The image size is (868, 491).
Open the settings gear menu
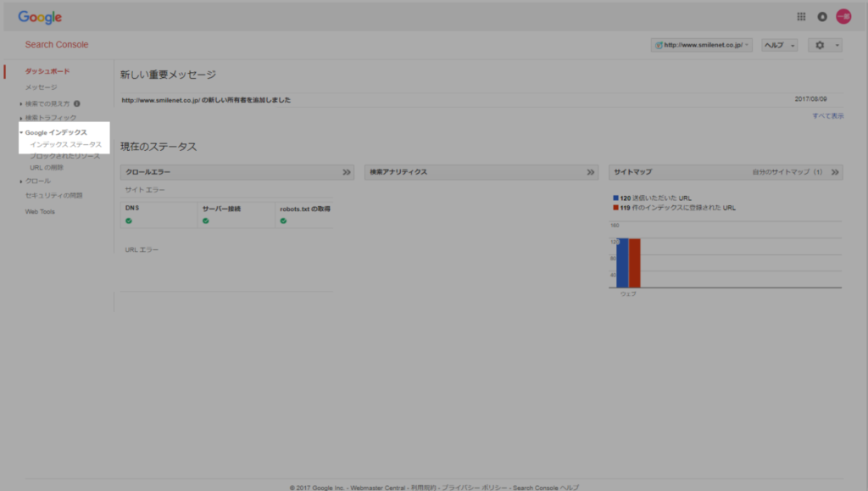(825, 46)
